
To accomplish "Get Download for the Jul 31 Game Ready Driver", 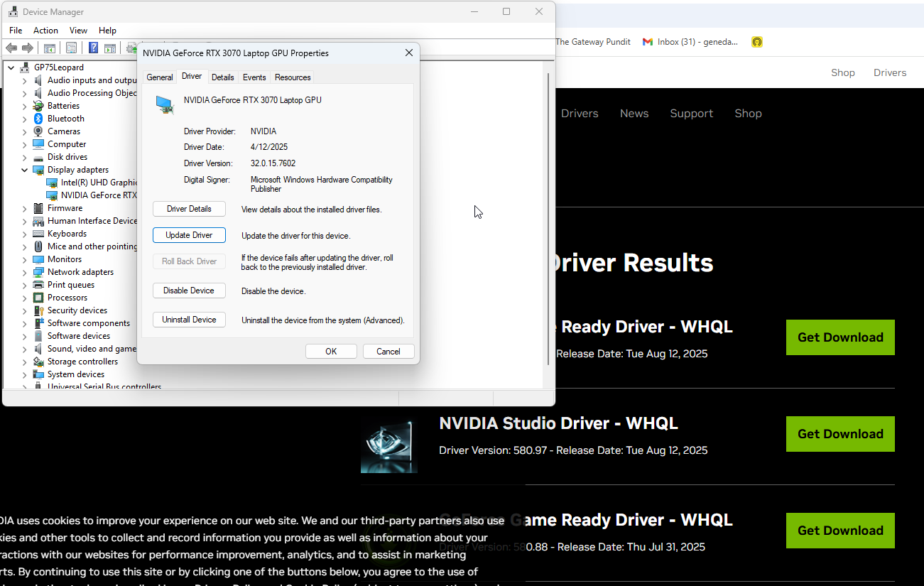I will coord(840,531).
